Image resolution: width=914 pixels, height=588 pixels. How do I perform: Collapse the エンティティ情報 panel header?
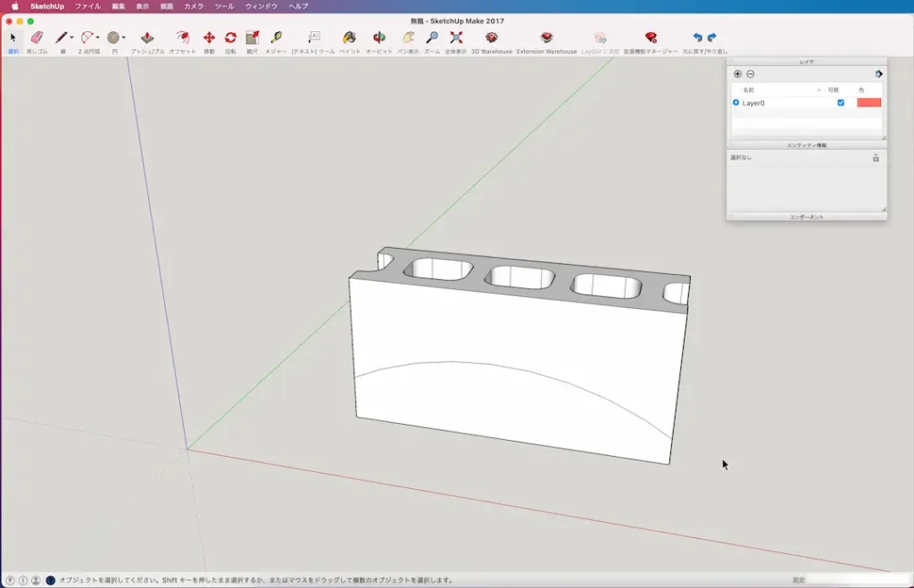[807, 145]
